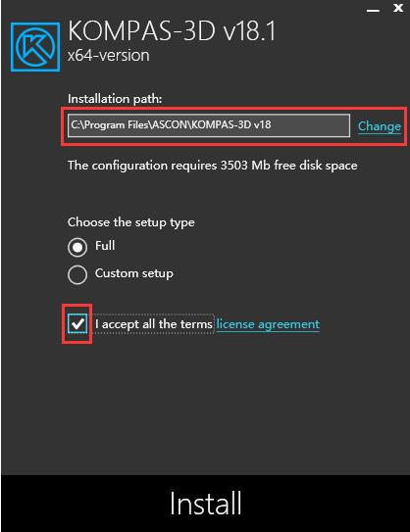This screenshot has width=410, height=532.
Task: Click the 'I accept all the terms' label
Action: (x=154, y=324)
